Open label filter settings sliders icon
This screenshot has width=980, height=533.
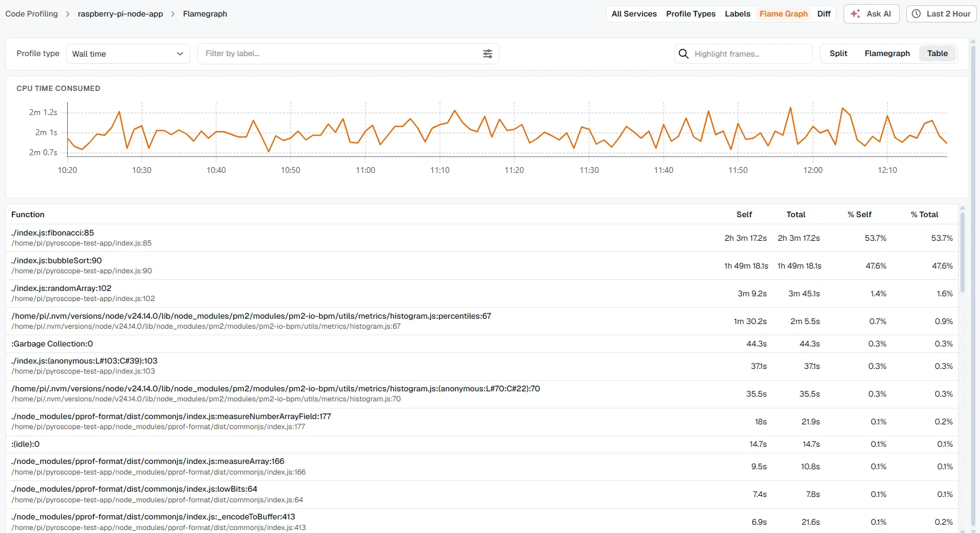(488, 54)
